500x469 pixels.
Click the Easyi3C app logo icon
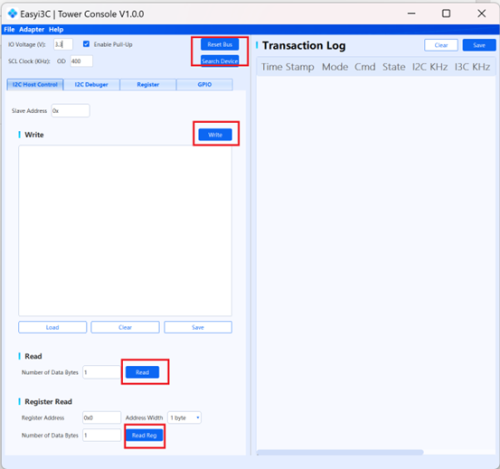pos(13,14)
